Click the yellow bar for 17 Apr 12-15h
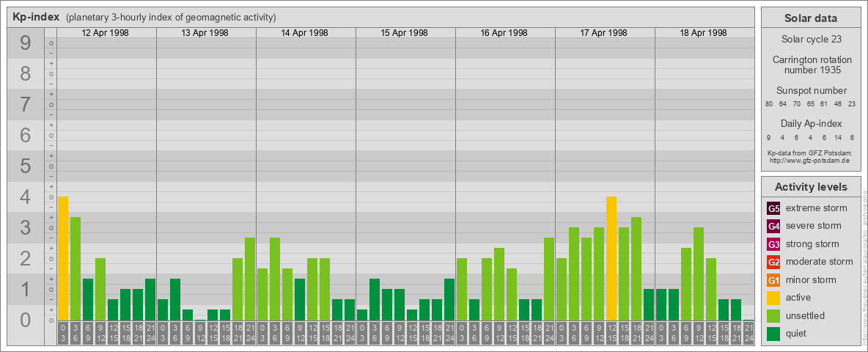Screen dimensions: 868x352 tap(611, 258)
